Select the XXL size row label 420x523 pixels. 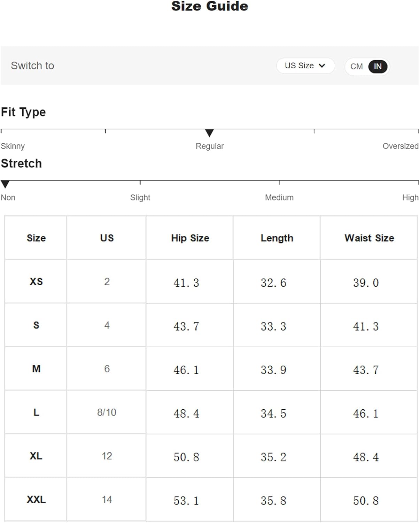tap(36, 499)
